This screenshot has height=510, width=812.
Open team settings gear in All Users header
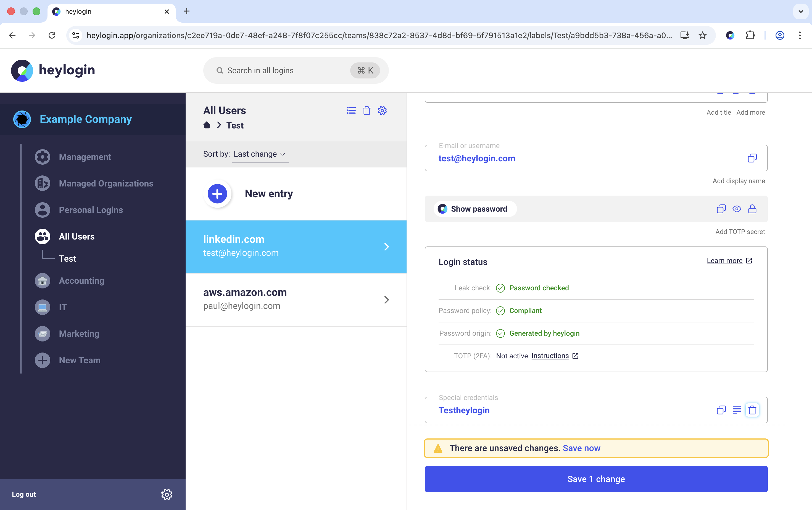pyautogui.click(x=382, y=111)
